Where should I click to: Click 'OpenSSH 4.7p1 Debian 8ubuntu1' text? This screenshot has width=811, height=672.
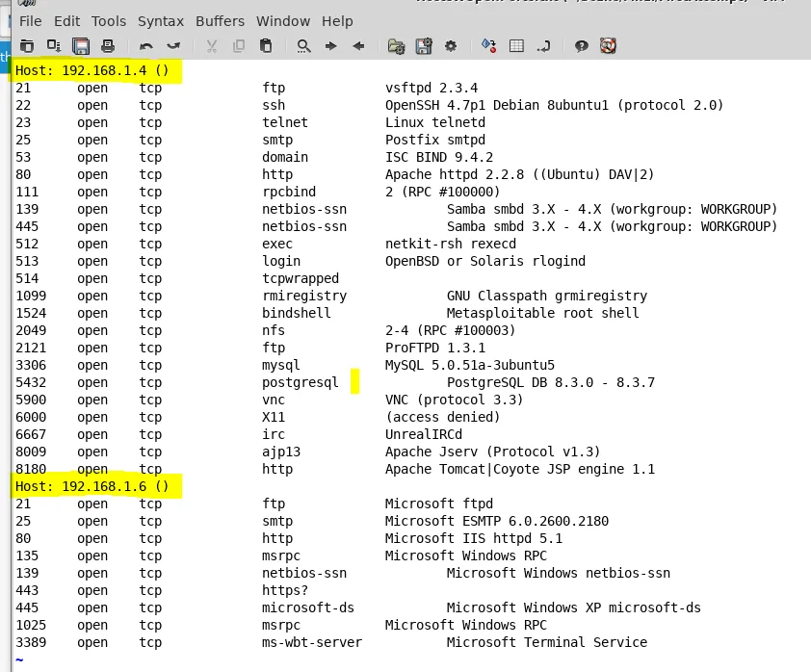point(497,105)
